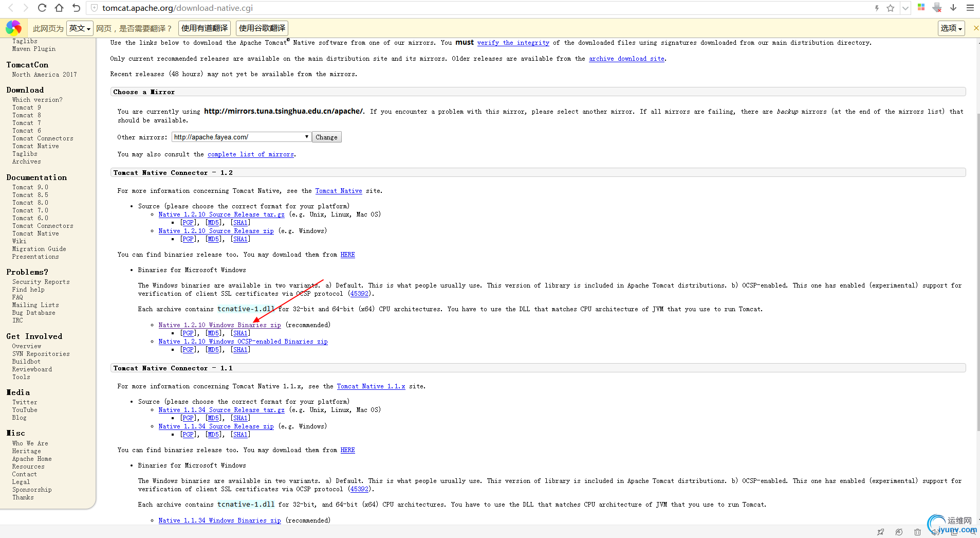Open the Other mirrors dropdown list
The height and width of the screenshot is (538, 980).
(x=241, y=137)
